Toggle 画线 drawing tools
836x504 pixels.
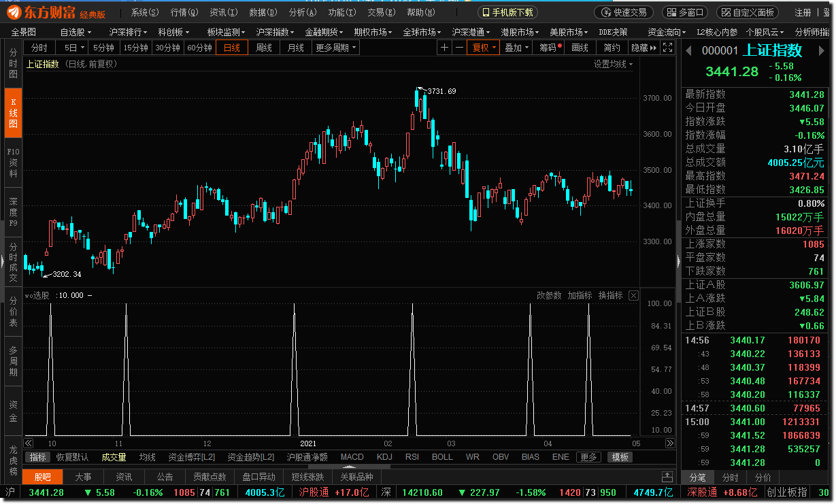point(580,48)
